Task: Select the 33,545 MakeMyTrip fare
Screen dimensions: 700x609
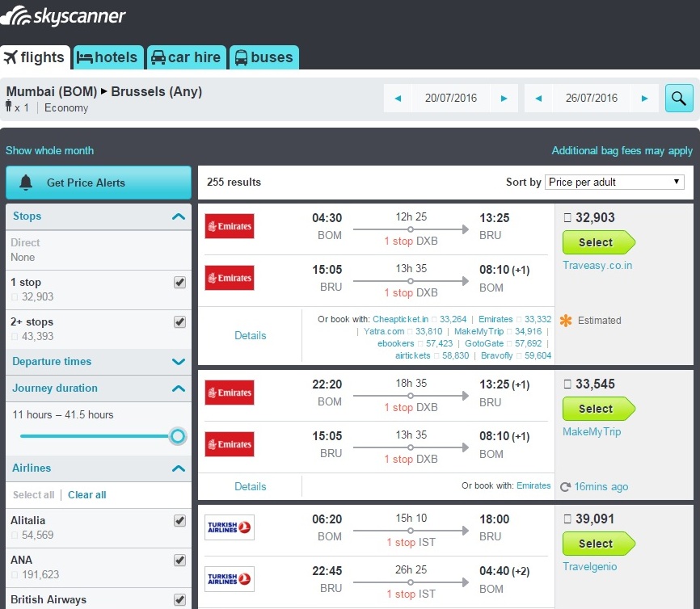Action: pos(598,409)
